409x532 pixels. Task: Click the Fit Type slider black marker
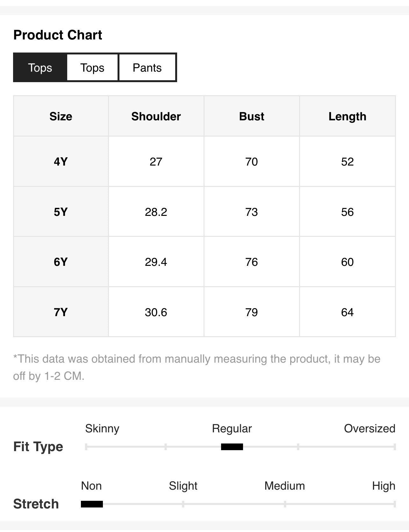tap(232, 447)
